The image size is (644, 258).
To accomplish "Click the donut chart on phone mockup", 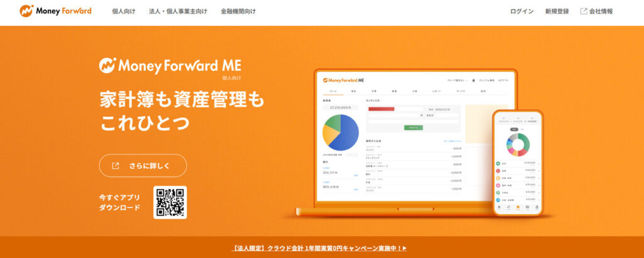I will coord(518,145).
